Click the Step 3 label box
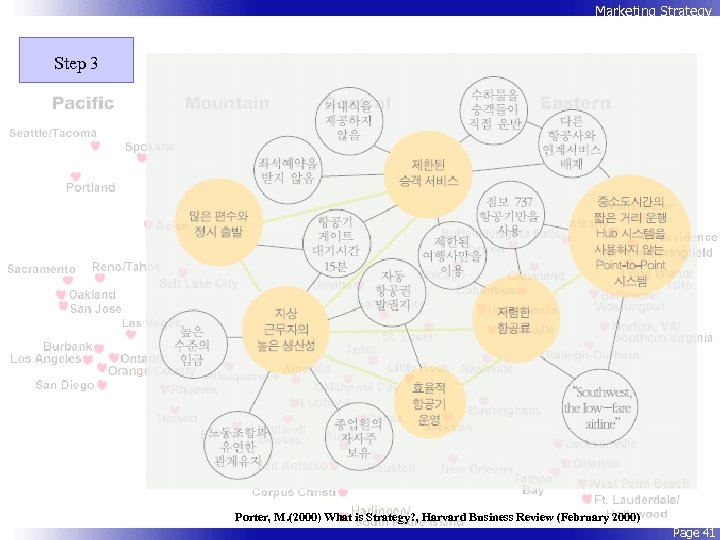This screenshot has width=720, height=540. pyautogui.click(x=76, y=60)
